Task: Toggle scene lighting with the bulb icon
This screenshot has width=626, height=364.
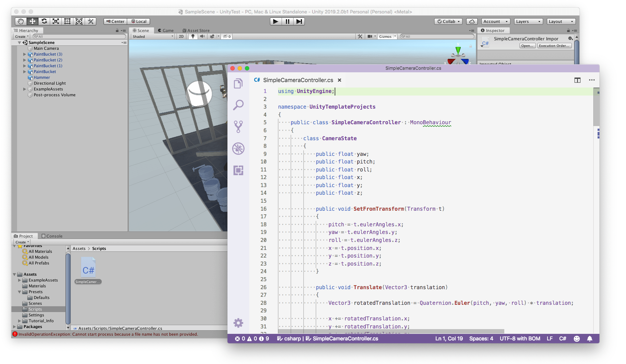Action: 192,36
